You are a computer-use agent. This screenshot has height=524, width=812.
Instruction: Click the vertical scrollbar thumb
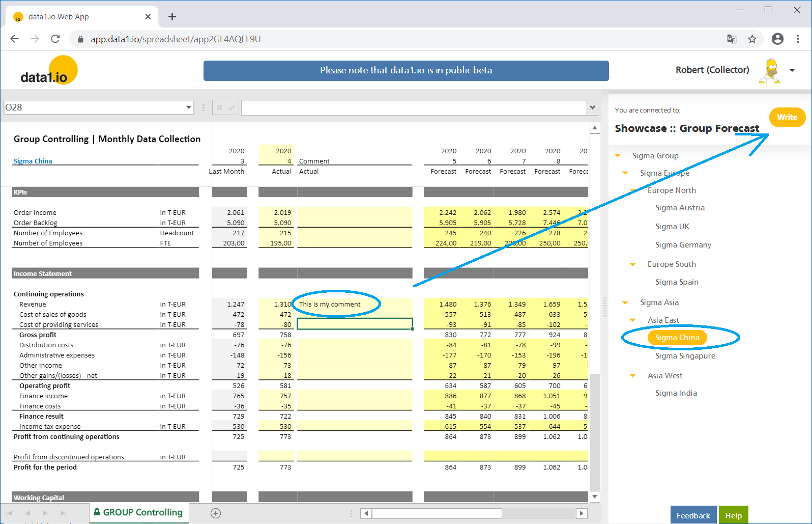coord(595,253)
